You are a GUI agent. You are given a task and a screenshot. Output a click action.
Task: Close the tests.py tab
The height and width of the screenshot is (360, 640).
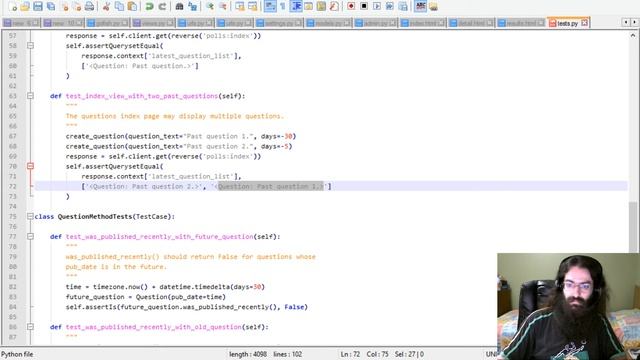click(x=584, y=23)
